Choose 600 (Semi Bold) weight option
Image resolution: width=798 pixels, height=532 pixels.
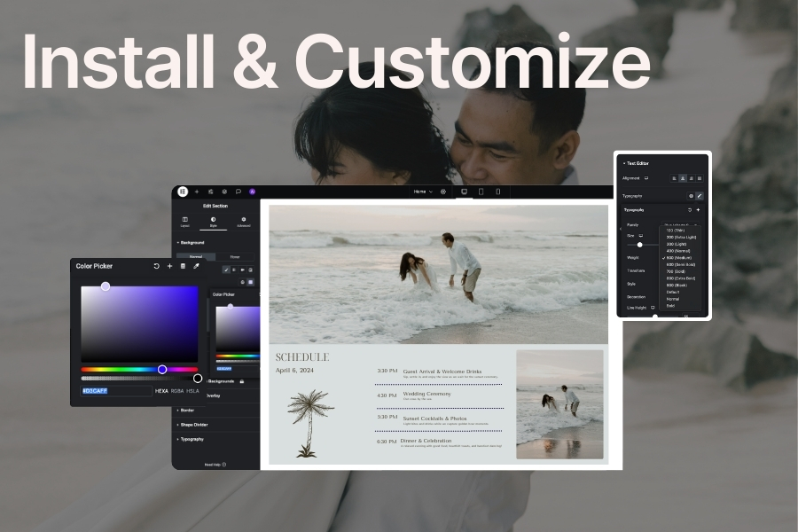pos(679,265)
